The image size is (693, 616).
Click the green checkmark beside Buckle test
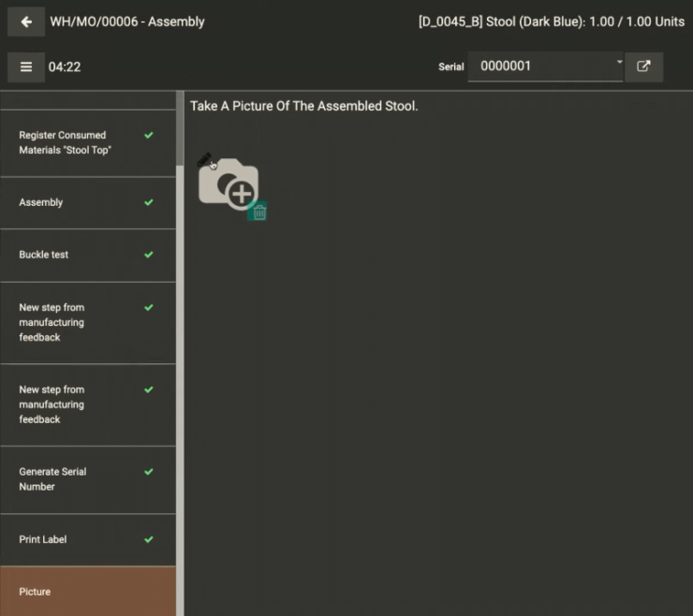point(149,255)
